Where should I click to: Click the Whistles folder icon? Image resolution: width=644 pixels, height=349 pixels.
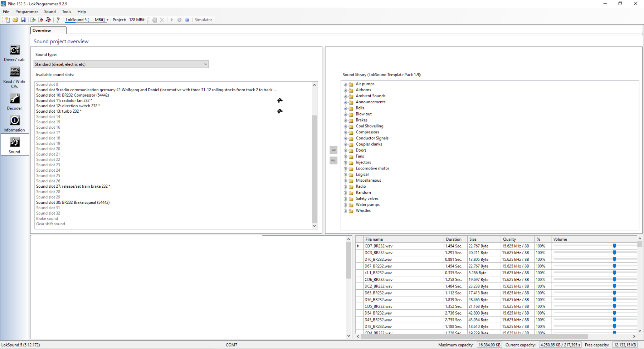pos(351,211)
